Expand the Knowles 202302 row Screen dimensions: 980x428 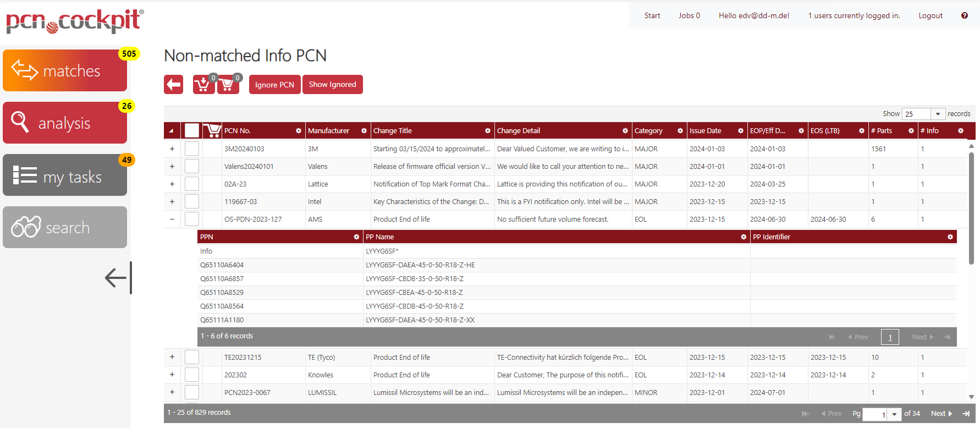[x=172, y=375]
